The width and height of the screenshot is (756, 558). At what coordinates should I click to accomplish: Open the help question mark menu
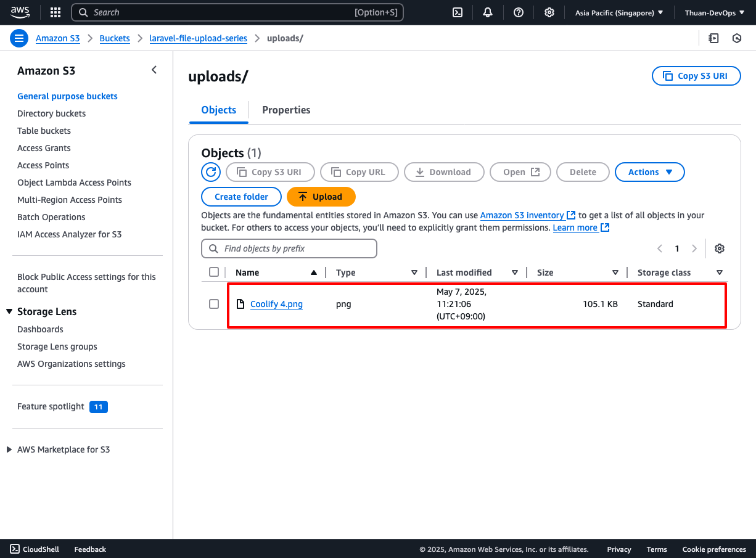(x=519, y=12)
